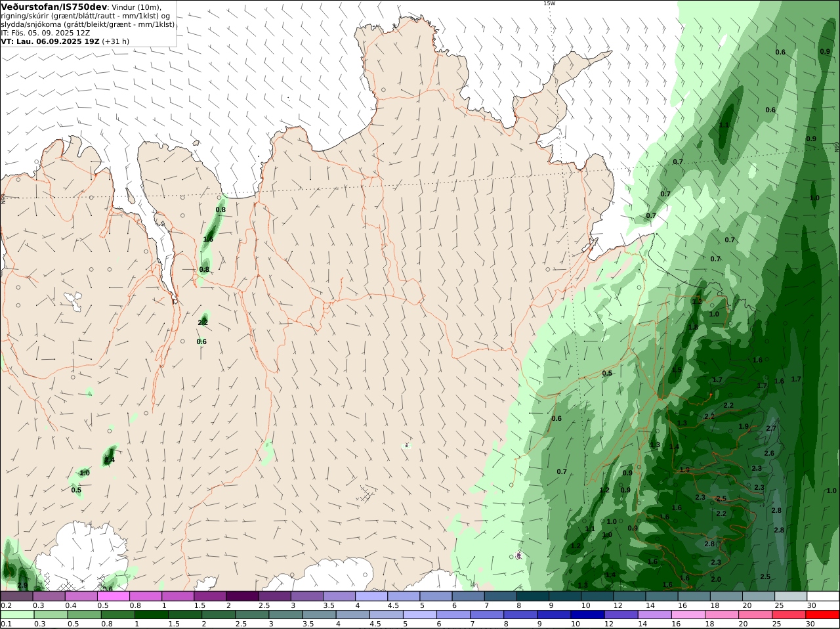This screenshot has width=840, height=629.
Task: Pick the 0.8 swatch in the upper snow row
Action: [x=146, y=596]
